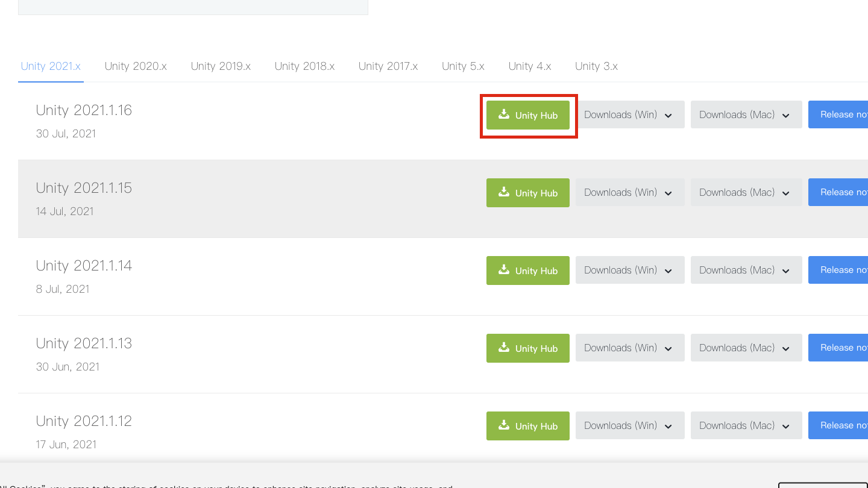Switch to the Unity 2018.x tab

[x=304, y=66]
